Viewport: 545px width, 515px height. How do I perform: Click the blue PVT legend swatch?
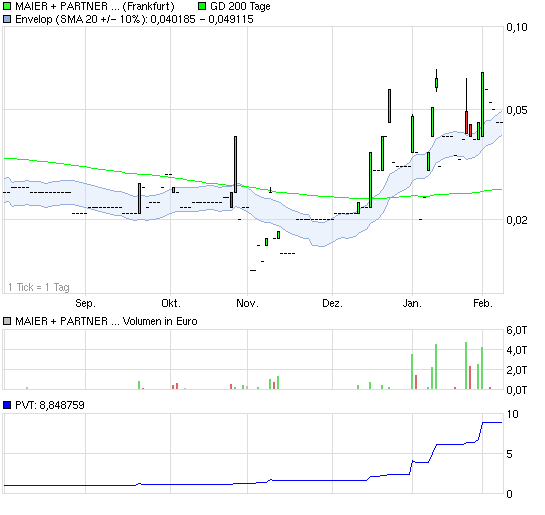tap(7, 405)
